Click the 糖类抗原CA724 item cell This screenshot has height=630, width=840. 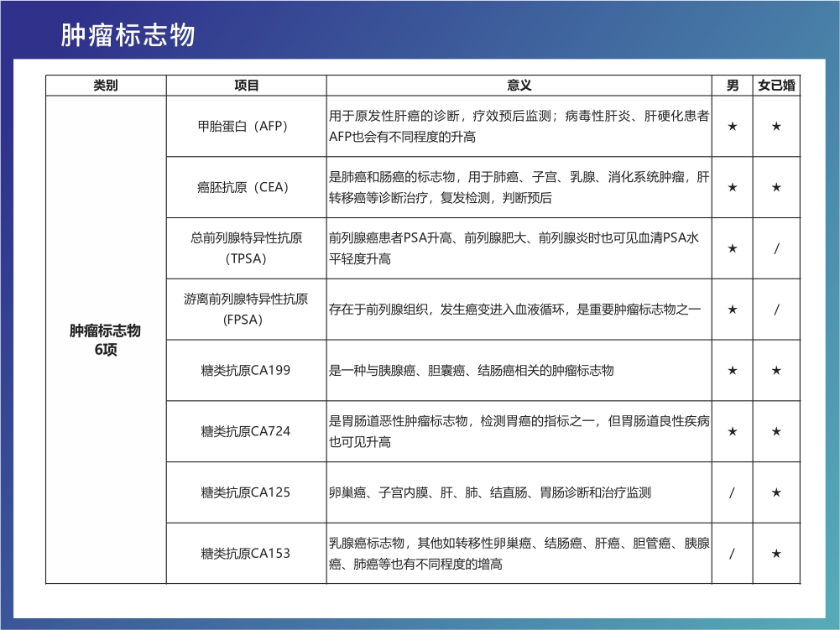tap(246, 431)
